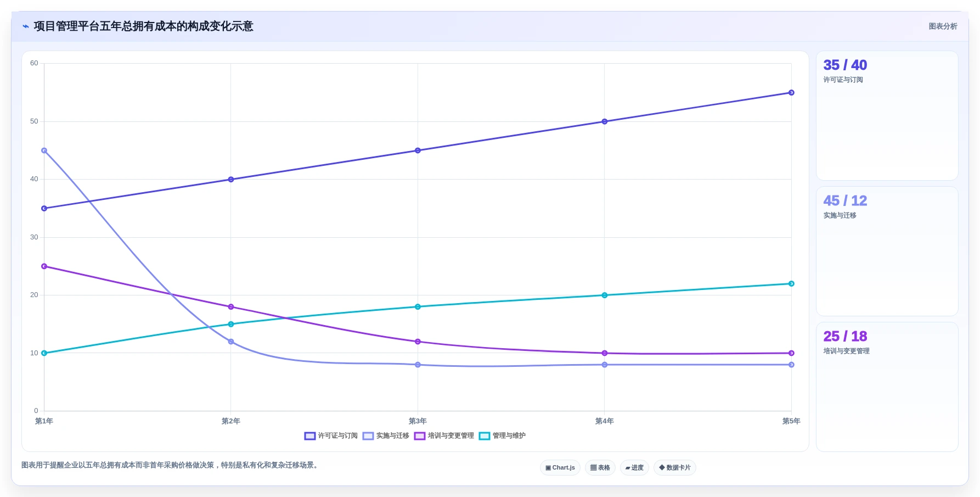980x497 pixels.
Task: Click the footnote text below the chart
Action: click(x=171, y=465)
